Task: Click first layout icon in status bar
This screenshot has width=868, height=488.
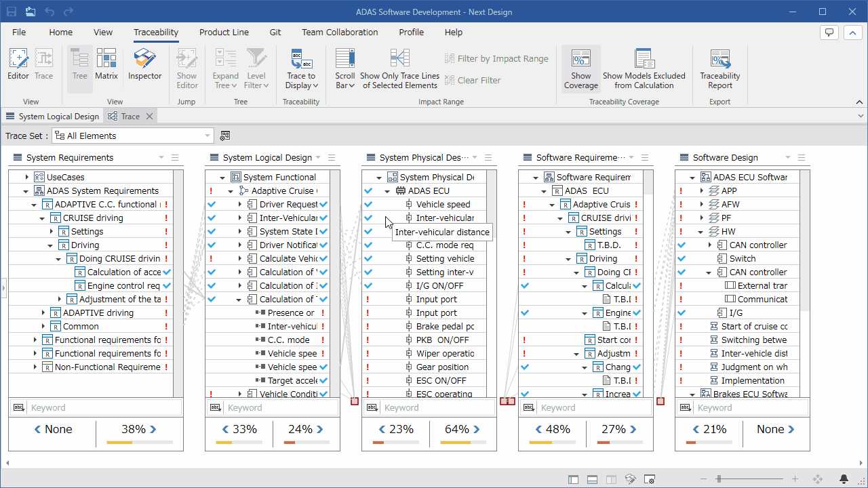Action: pyautogui.click(x=573, y=479)
